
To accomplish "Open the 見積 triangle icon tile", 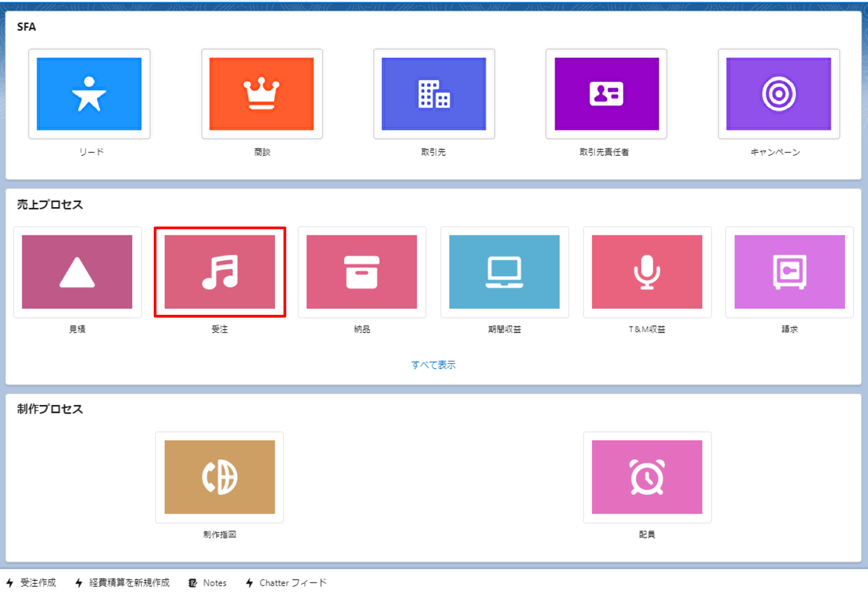I will click(x=77, y=272).
